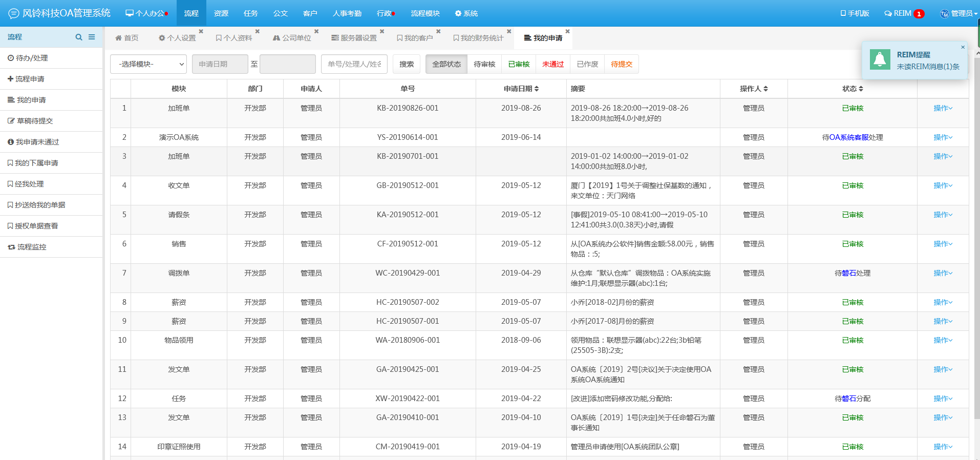This screenshot has width=980, height=460.
Task: Close the 我的申请 tab
Action: [568, 31]
